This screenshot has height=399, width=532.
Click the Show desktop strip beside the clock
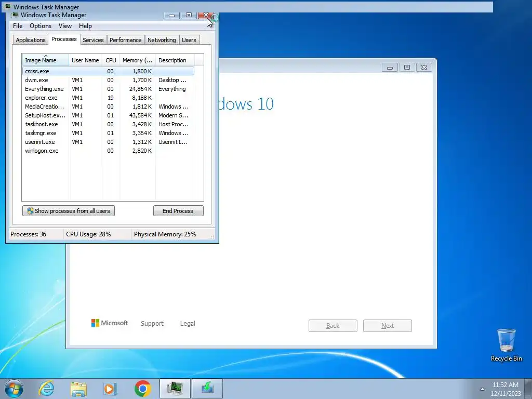tap(528, 389)
